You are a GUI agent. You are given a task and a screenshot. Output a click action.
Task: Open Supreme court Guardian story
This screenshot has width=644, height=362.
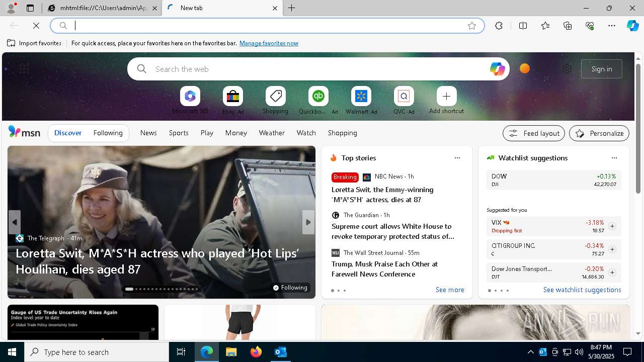point(392,231)
